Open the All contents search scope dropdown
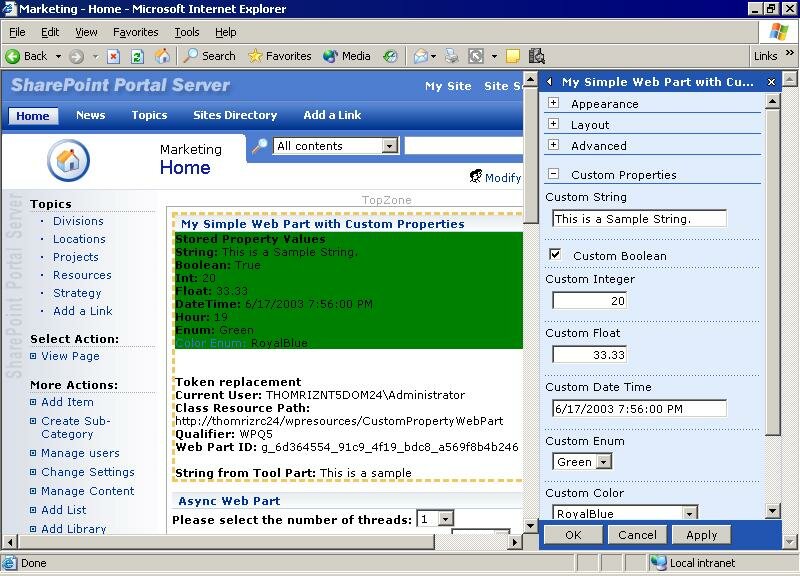 [x=389, y=146]
